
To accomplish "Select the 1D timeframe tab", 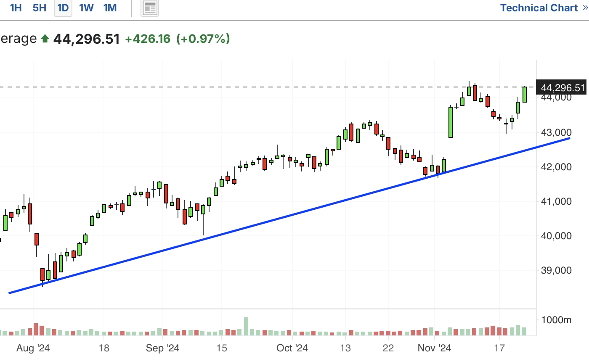I will 63,8.
